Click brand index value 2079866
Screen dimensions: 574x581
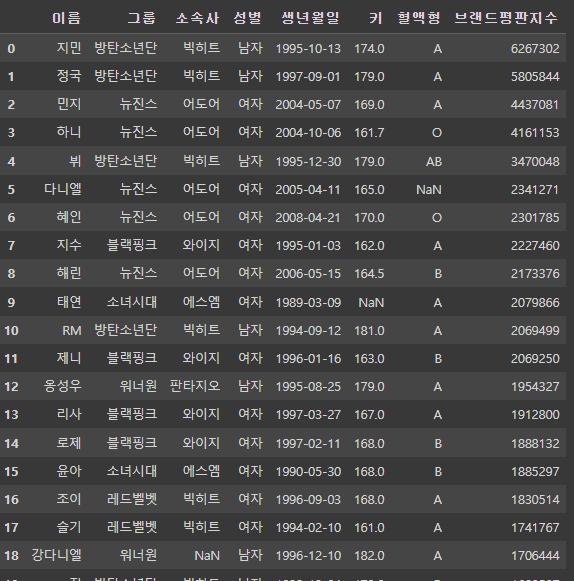[x=535, y=303]
